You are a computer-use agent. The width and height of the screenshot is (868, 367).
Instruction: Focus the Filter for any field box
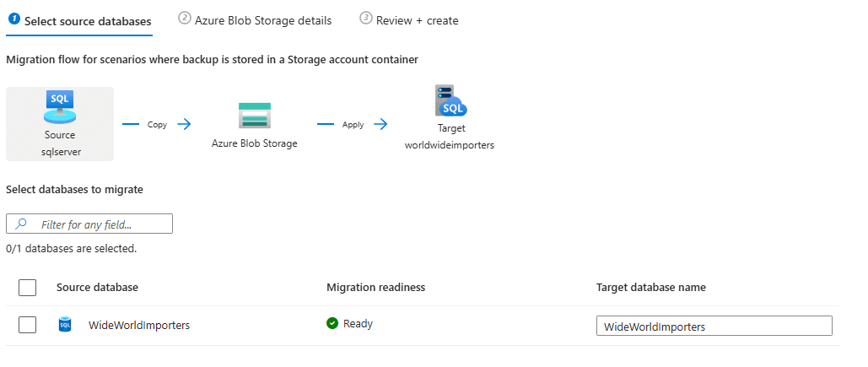(89, 224)
